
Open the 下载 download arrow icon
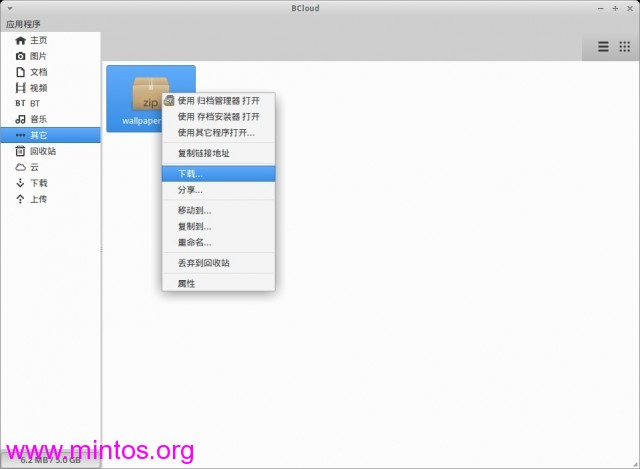(20, 183)
